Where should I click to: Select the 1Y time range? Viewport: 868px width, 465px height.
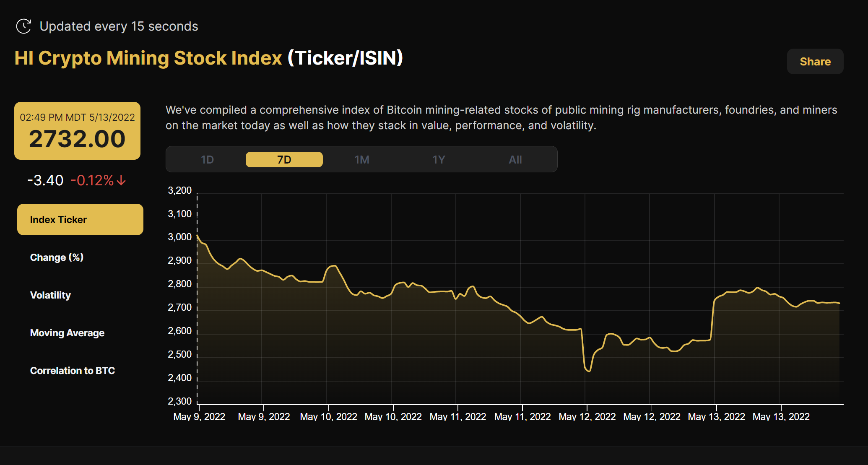439,159
